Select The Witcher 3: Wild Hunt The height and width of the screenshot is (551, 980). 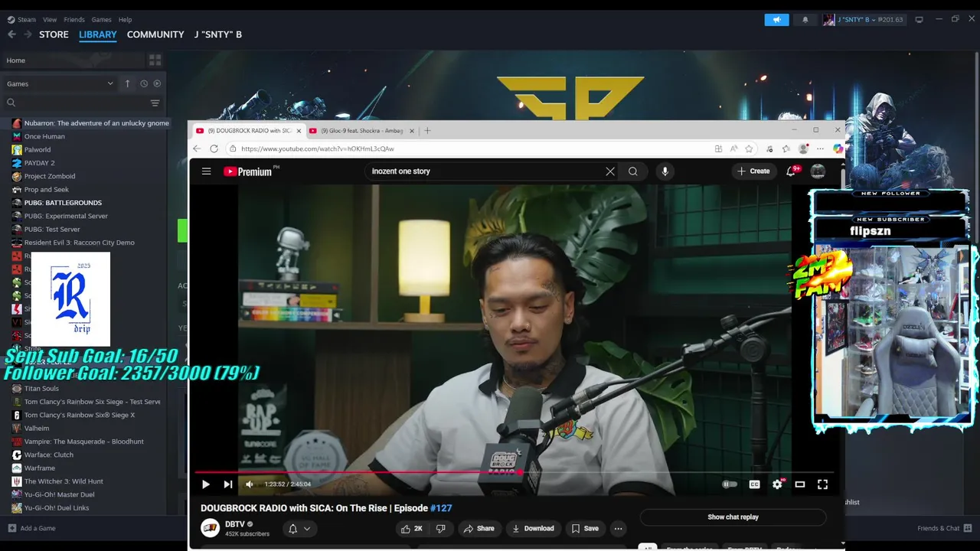pyautogui.click(x=63, y=481)
